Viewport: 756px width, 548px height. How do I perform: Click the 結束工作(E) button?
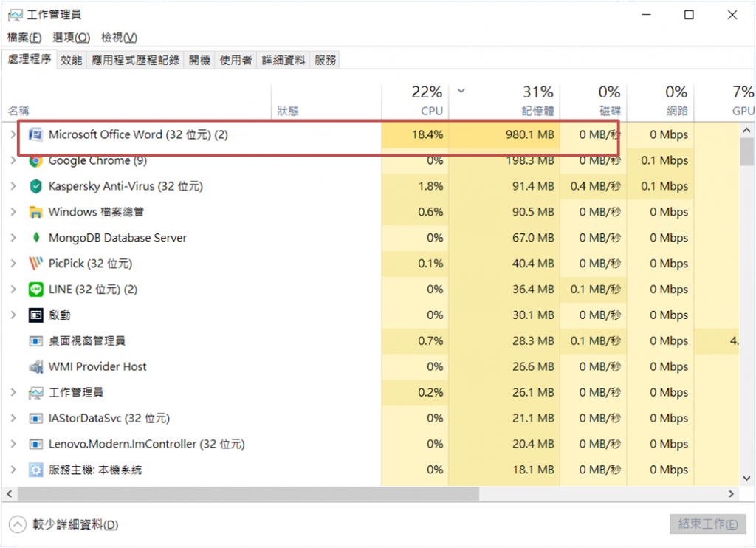tap(708, 524)
